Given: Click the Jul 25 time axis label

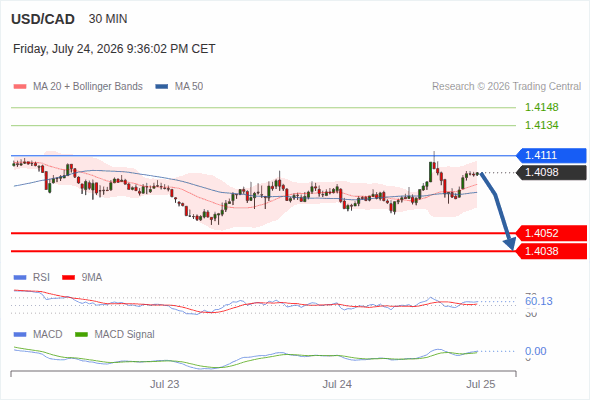Looking at the screenshot, I should tap(481, 385).
